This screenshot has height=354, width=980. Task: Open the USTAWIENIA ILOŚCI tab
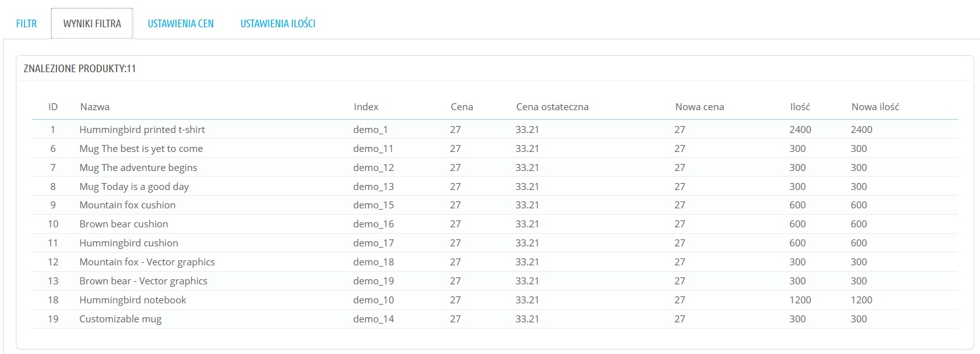(x=278, y=23)
